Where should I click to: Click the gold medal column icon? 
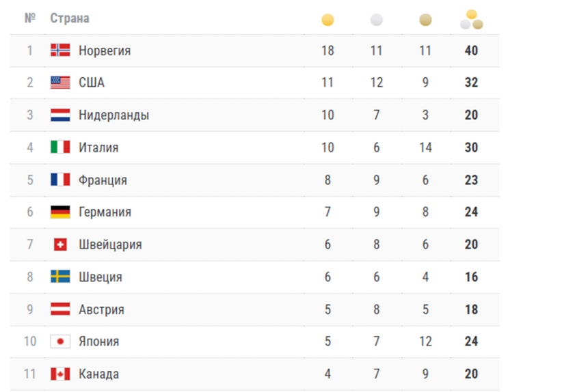point(328,20)
